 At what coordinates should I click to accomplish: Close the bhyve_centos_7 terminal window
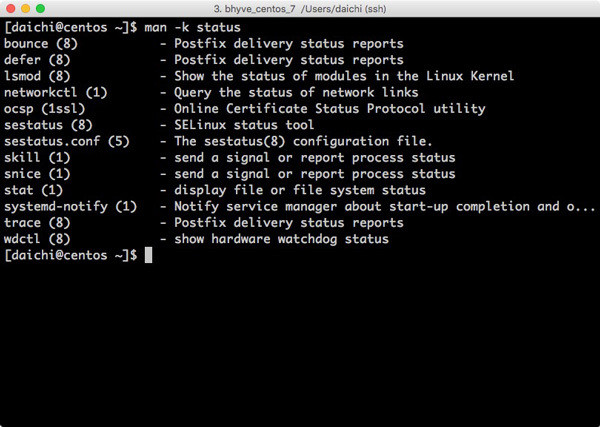pos(13,10)
